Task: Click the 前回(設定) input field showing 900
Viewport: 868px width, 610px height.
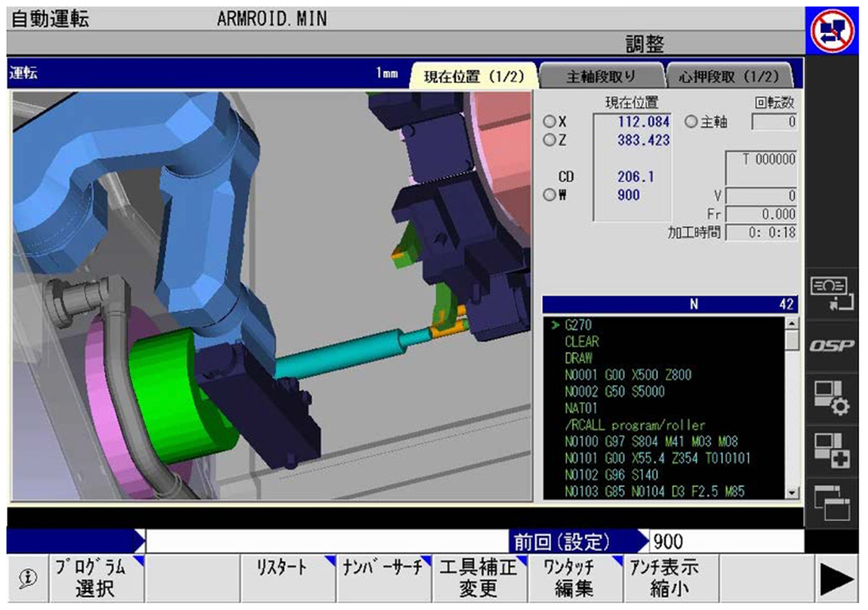Action: click(x=724, y=541)
